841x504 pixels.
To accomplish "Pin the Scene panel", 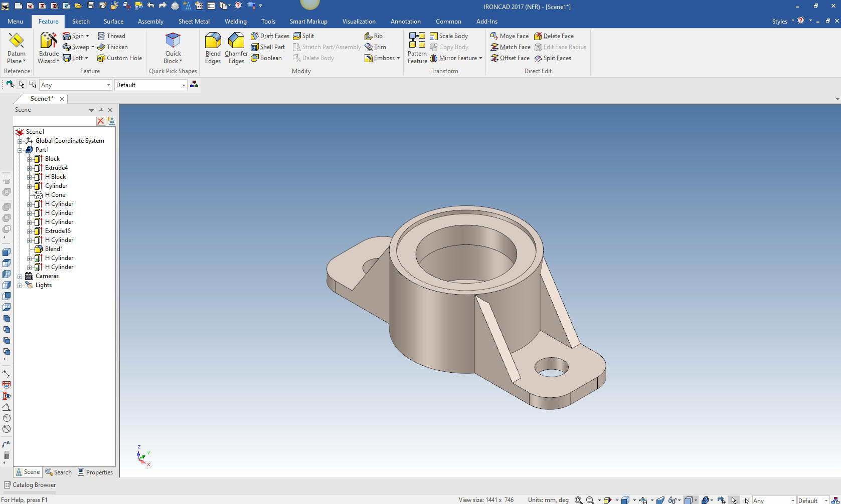I will pyautogui.click(x=101, y=110).
